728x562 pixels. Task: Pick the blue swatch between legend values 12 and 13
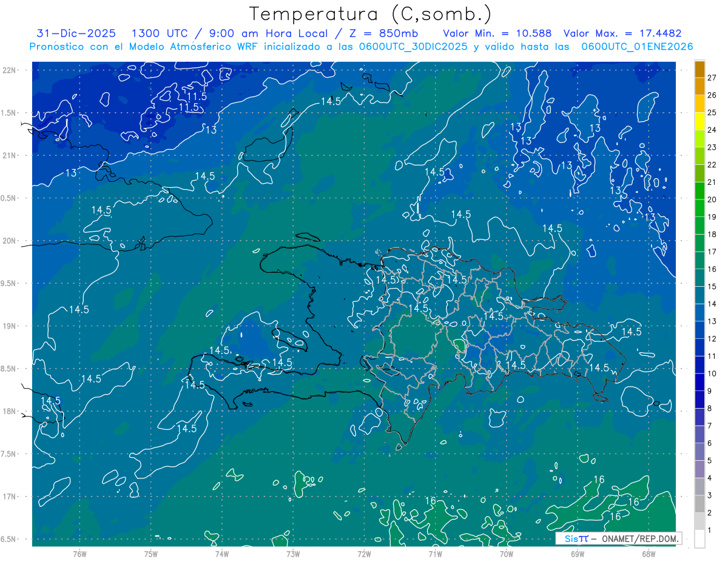(700, 330)
